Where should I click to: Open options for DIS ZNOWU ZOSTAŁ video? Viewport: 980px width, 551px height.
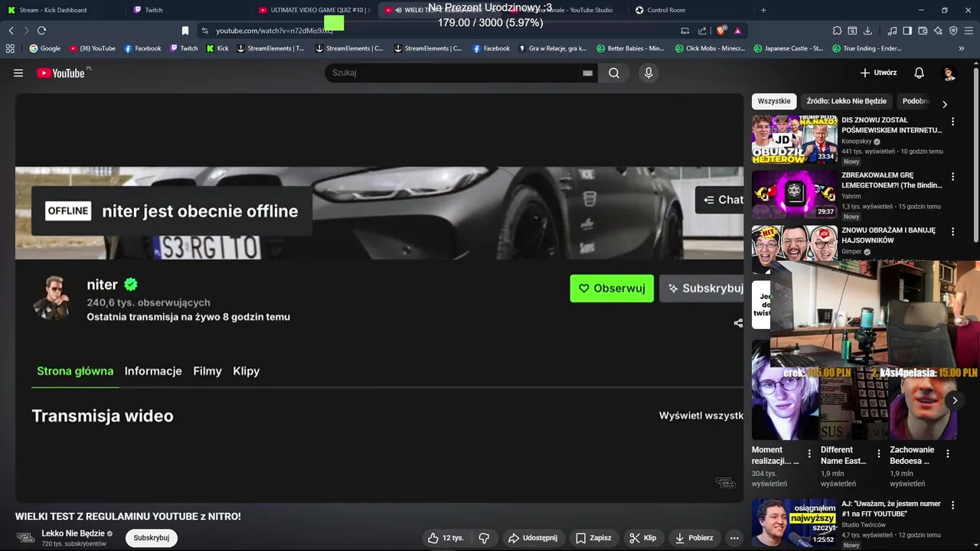952,122
